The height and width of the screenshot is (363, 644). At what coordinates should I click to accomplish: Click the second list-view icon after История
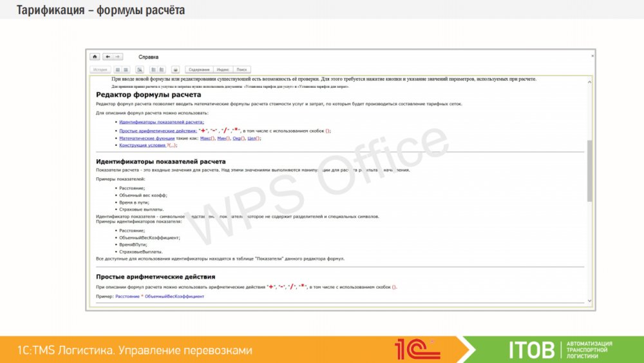point(126,70)
